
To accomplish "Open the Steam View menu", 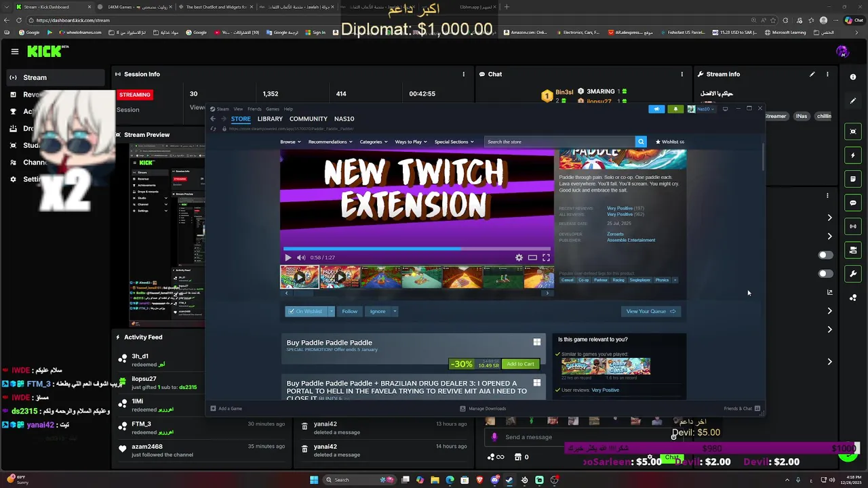I will (x=238, y=108).
